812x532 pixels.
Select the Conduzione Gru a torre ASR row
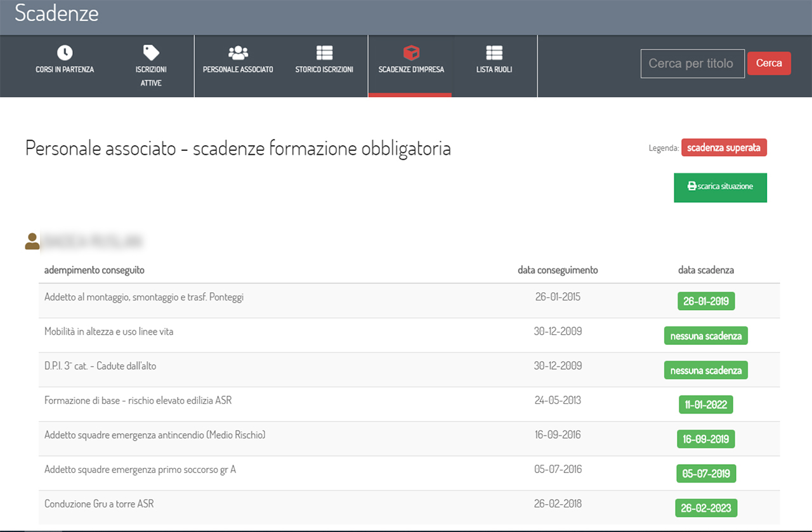99,504
